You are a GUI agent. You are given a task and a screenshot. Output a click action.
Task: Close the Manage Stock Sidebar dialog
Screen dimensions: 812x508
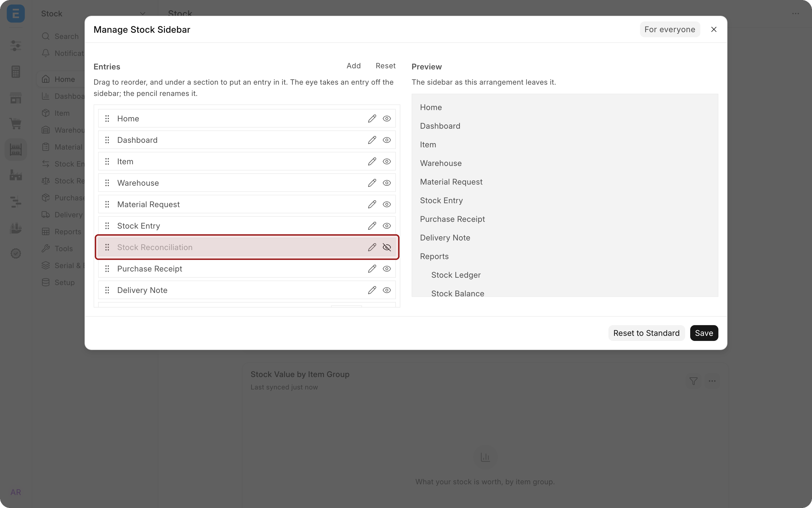point(714,30)
